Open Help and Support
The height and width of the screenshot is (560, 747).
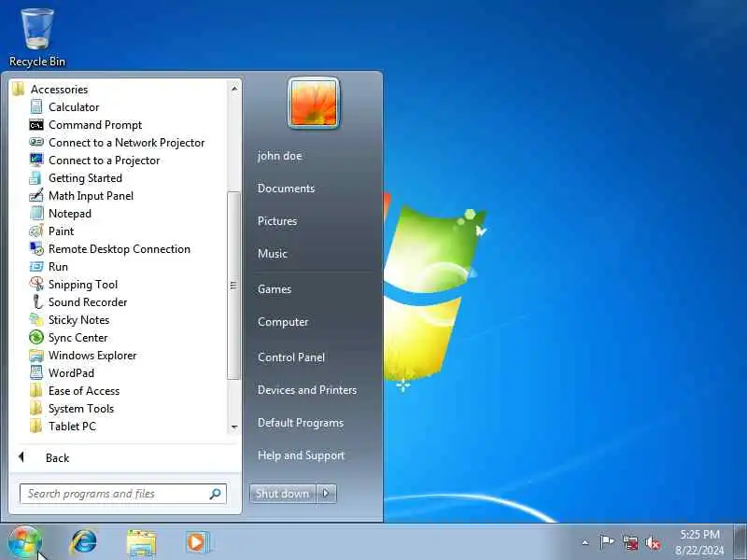tap(301, 455)
